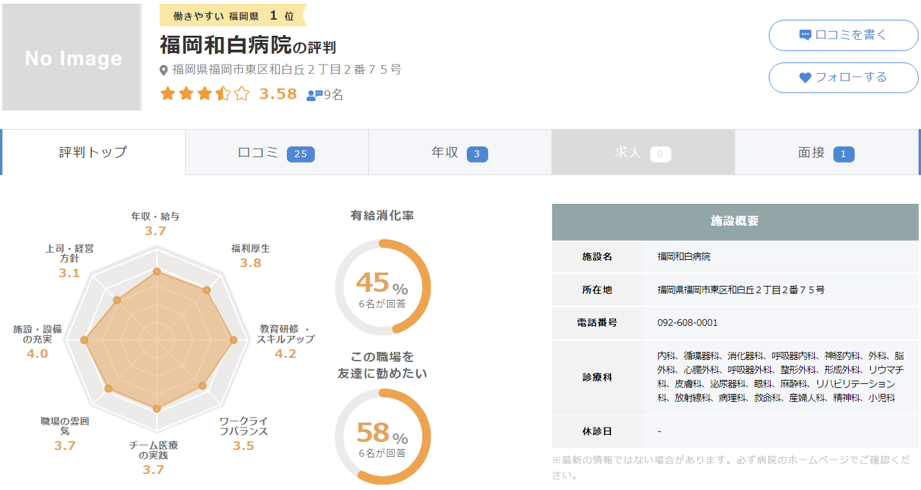921x490 pixels.
Task: Click the heart icon in フォローする
Action: 805,78
